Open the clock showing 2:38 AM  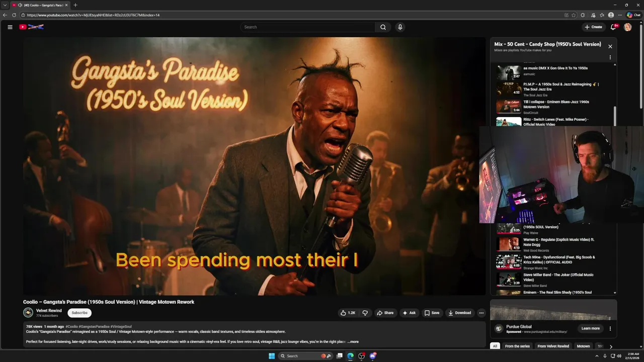pyautogui.click(x=633, y=356)
